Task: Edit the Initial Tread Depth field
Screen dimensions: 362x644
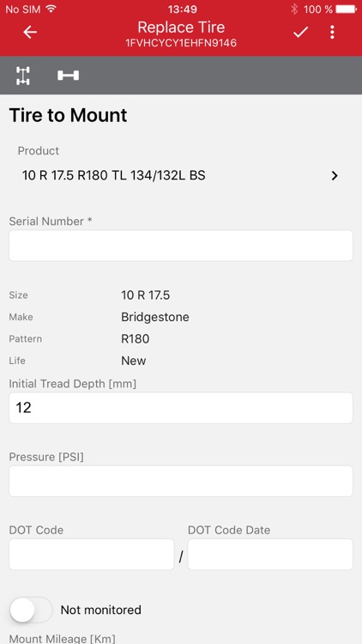Action: [181, 408]
